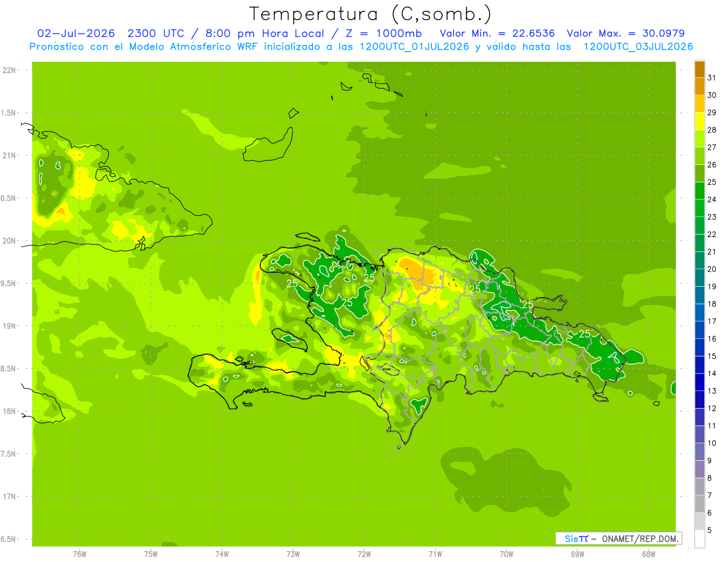Pick the orange swatch between 30 and 31
The image size is (728, 562).
(699, 86)
